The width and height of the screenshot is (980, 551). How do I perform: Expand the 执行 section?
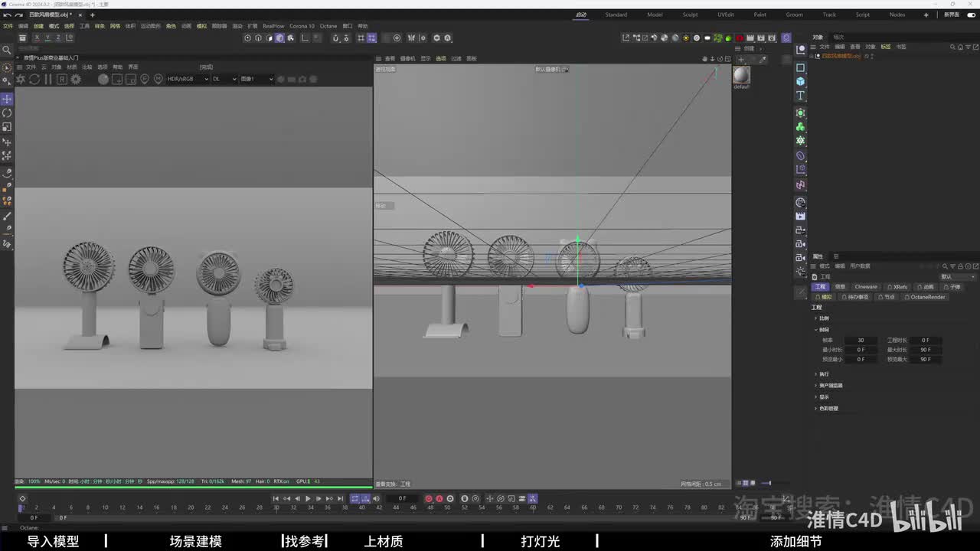[x=824, y=374]
